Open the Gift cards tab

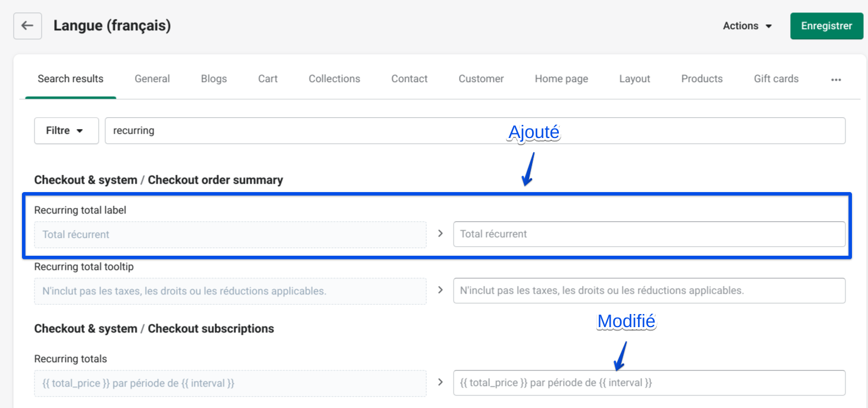point(776,79)
